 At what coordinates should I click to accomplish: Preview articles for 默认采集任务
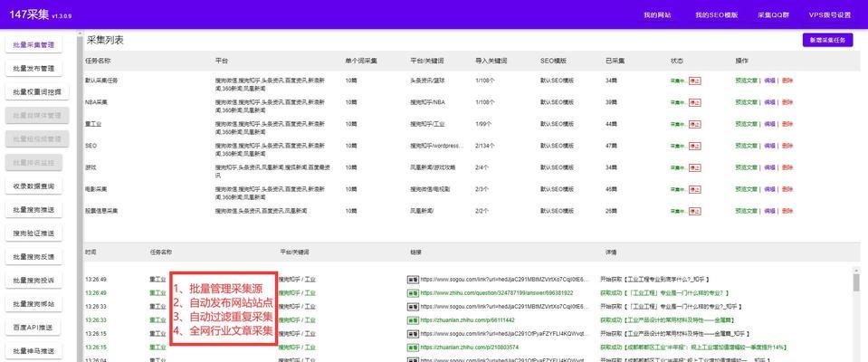point(746,81)
